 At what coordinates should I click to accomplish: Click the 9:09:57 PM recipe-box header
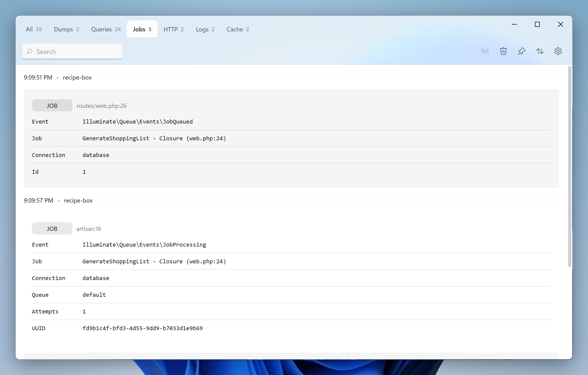tap(58, 201)
